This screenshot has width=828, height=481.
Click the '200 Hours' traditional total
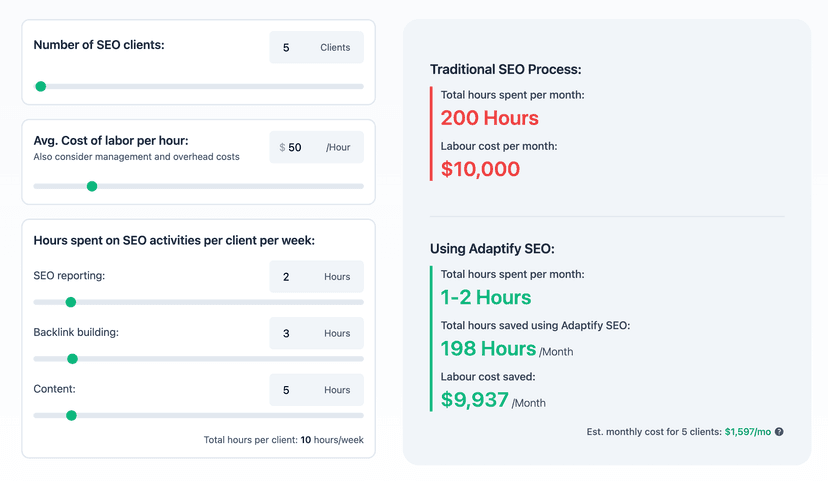coord(490,118)
